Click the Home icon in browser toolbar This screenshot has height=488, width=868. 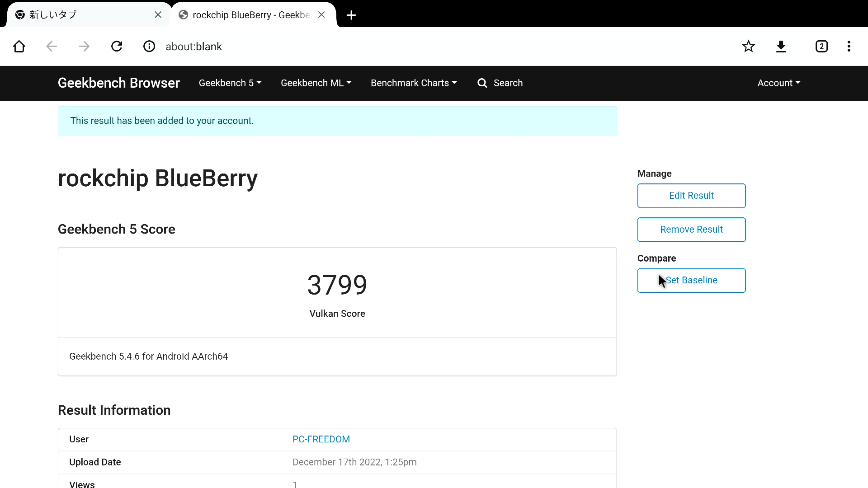click(19, 47)
